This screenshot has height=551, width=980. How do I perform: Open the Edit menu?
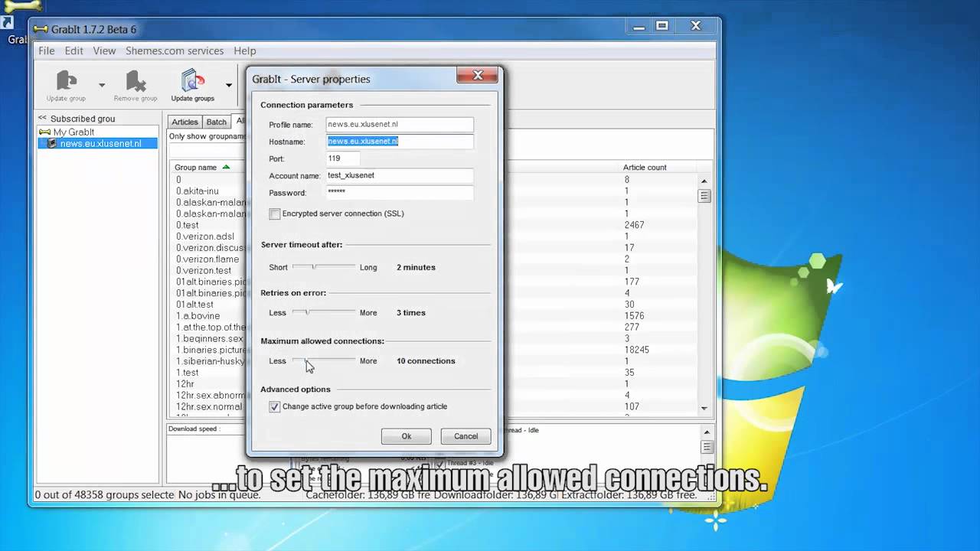click(73, 51)
